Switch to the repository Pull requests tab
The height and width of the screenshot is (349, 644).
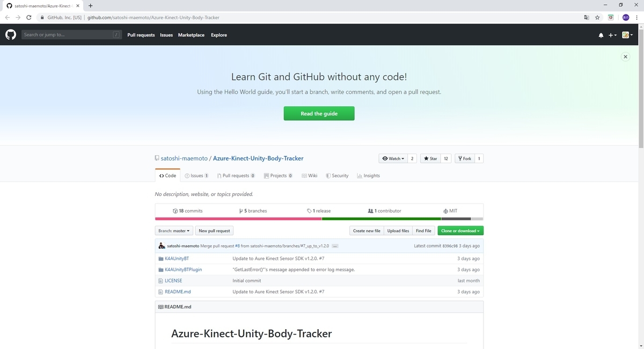click(x=236, y=176)
